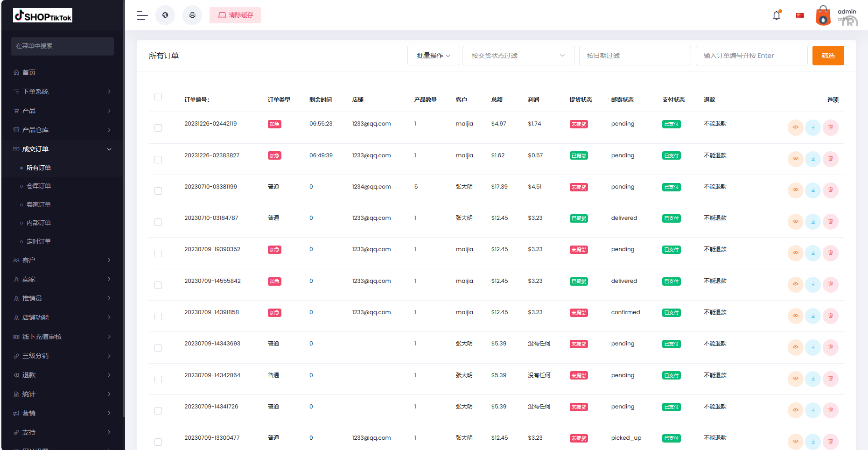Check the checkbox for order 20231226-02383827
This screenshot has height=450, width=868.
tap(158, 159)
